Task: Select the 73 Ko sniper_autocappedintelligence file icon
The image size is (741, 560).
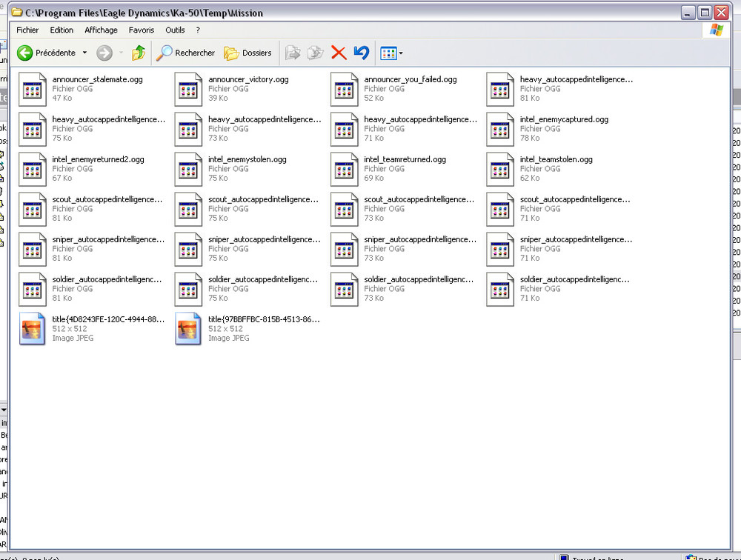Action: [344, 250]
